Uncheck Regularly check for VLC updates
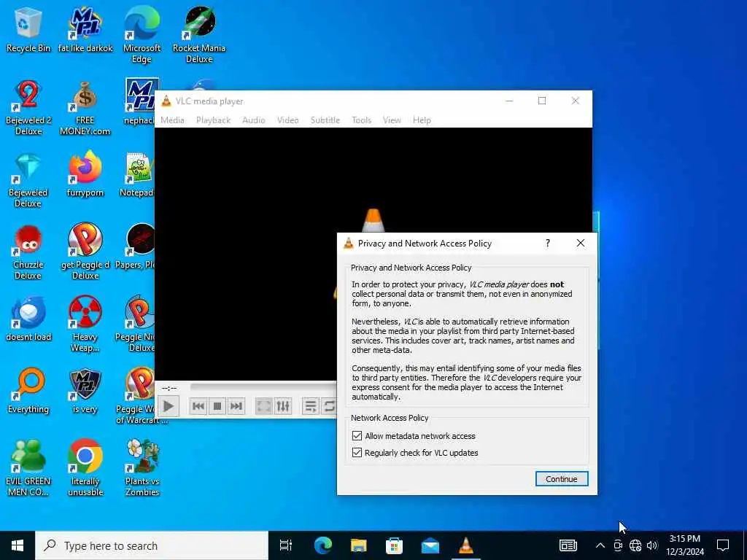 tap(357, 452)
